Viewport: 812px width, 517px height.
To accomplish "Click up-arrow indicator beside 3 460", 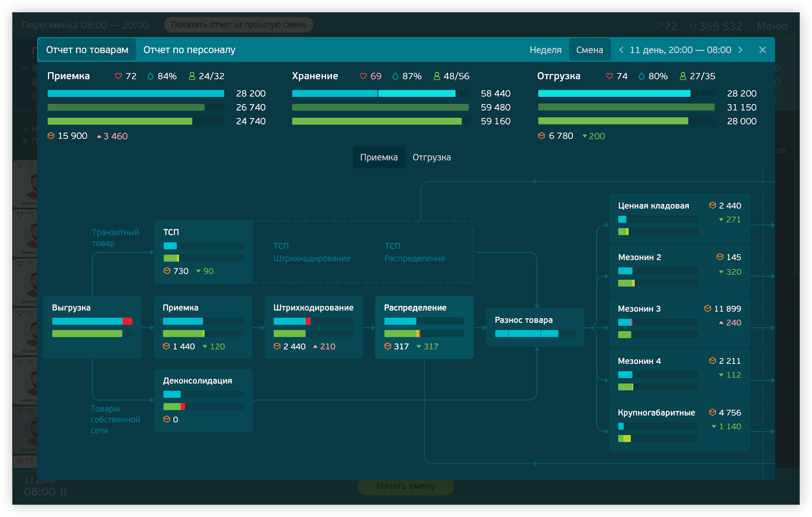I will (x=99, y=136).
